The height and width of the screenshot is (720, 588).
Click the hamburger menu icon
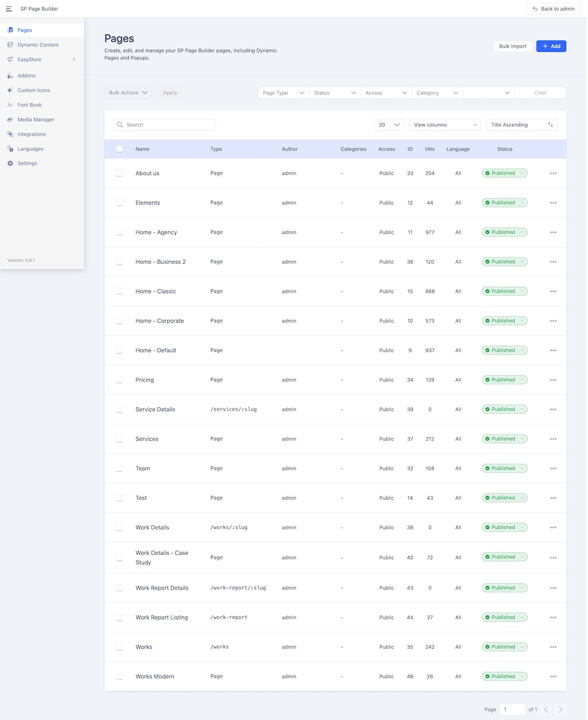(9, 9)
